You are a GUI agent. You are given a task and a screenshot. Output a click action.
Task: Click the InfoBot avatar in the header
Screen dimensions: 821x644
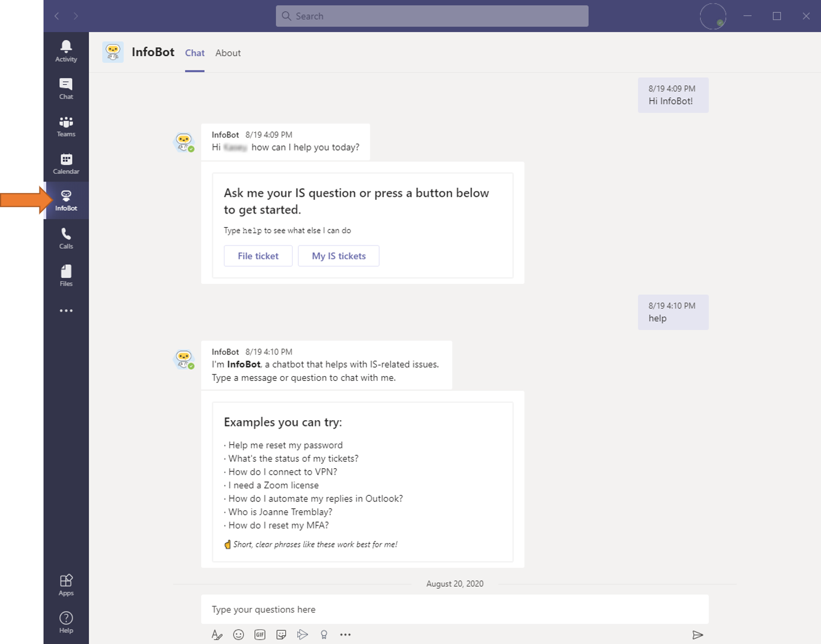click(113, 52)
